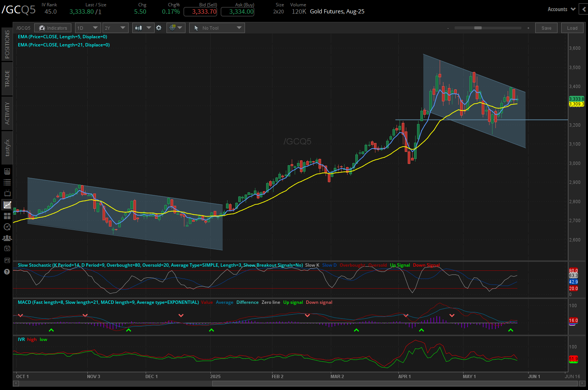Click the MACD Difference legend label
The width and height of the screenshot is (588, 390).
pos(248,302)
